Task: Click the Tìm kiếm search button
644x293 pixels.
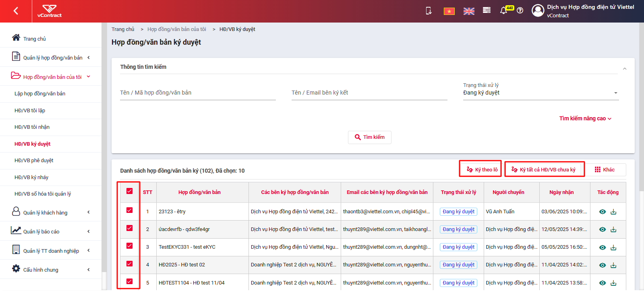Action: click(x=370, y=137)
